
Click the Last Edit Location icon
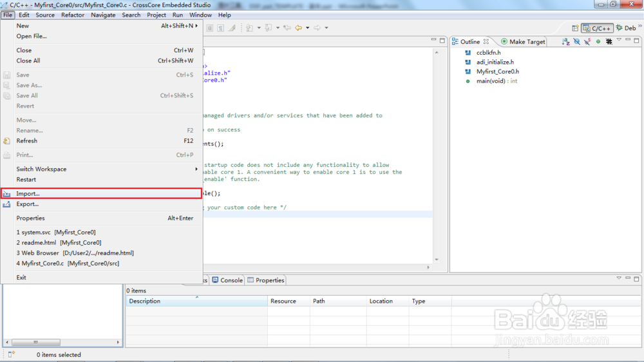(x=287, y=28)
